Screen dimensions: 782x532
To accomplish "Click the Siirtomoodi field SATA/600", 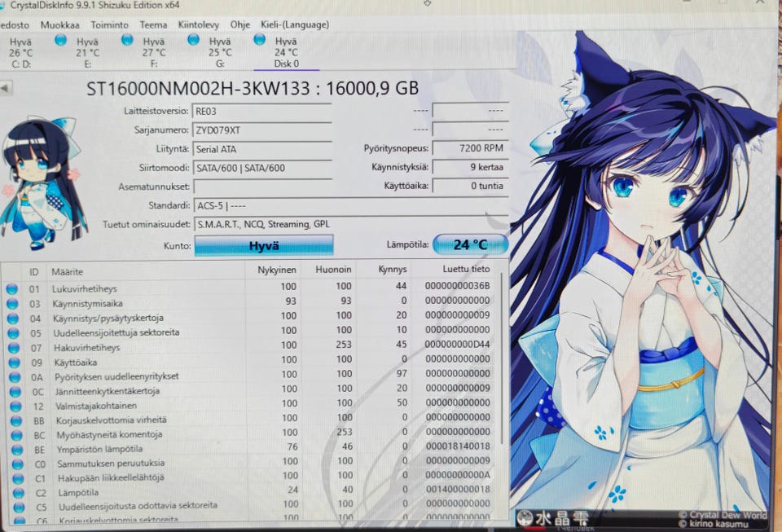I will (x=262, y=168).
